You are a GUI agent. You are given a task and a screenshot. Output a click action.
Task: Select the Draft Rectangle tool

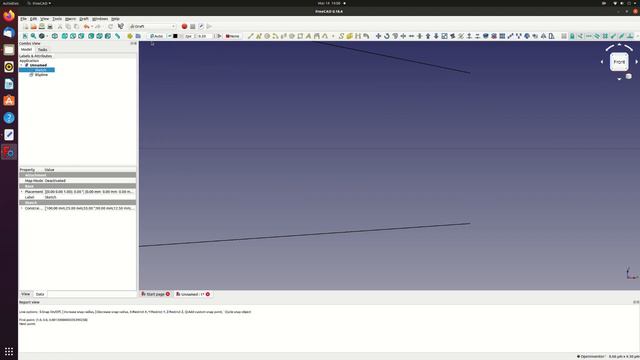point(300,36)
